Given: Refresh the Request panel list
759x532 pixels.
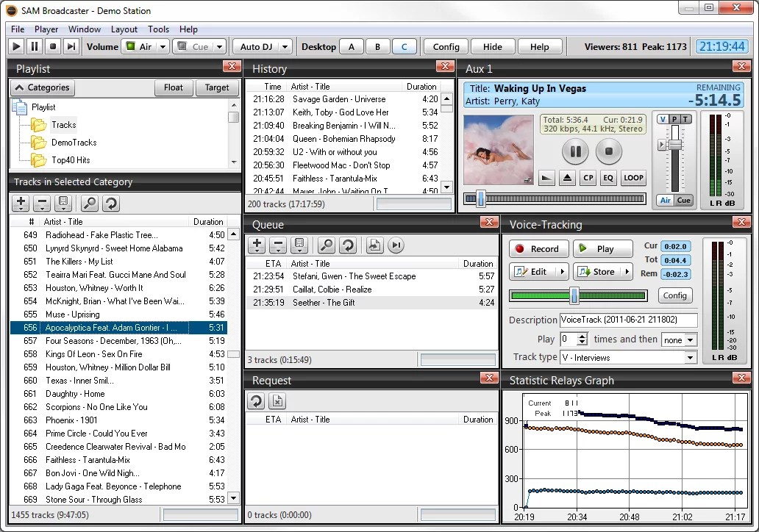Looking at the screenshot, I should pyautogui.click(x=256, y=401).
